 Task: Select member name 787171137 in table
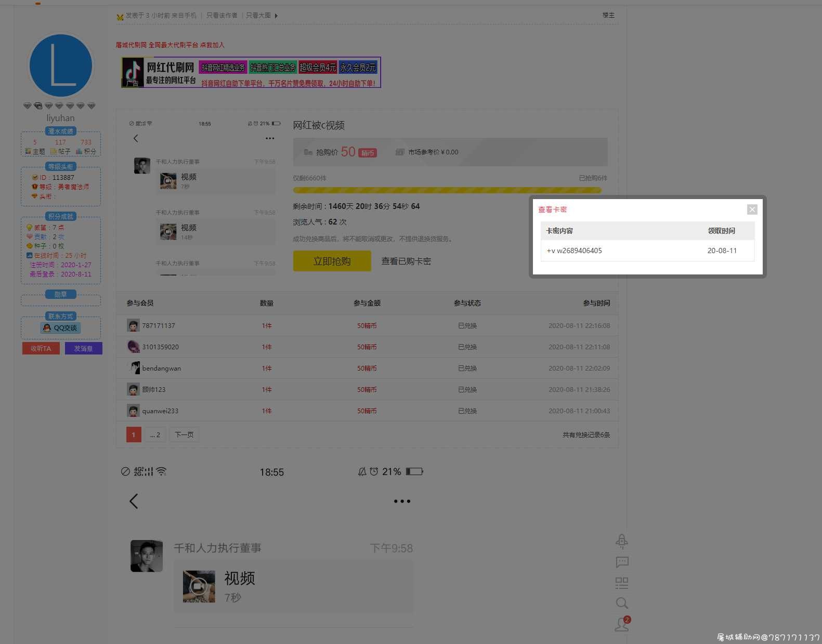pyautogui.click(x=159, y=325)
